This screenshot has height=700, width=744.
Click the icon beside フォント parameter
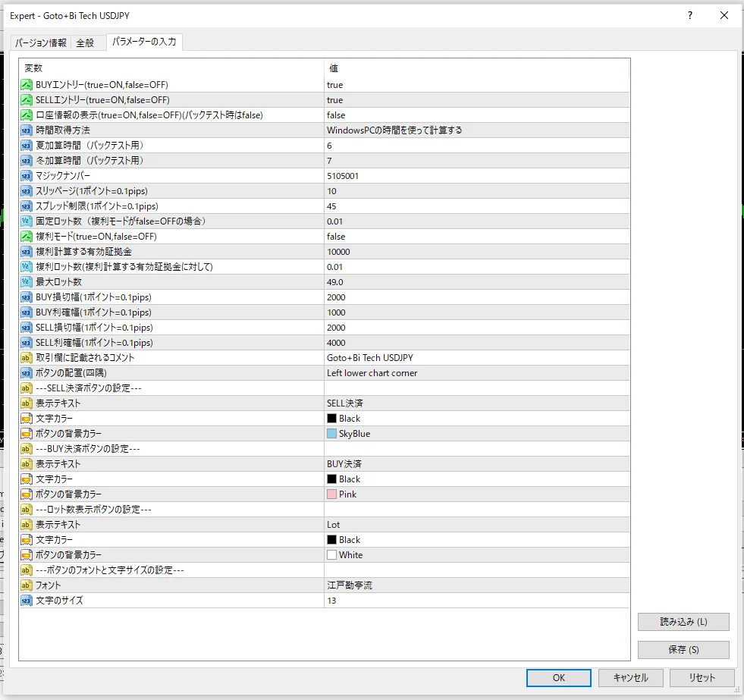click(27, 585)
